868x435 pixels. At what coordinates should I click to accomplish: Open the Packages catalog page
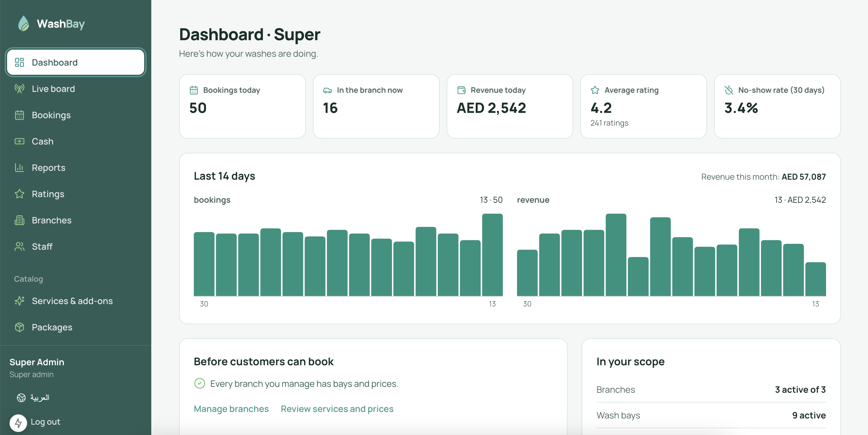pos(75,327)
